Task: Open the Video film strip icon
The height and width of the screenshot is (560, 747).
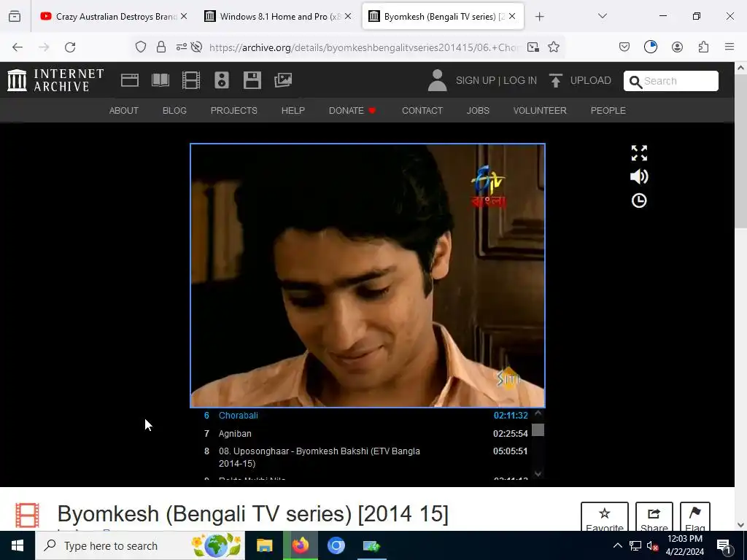Action: 191,80
